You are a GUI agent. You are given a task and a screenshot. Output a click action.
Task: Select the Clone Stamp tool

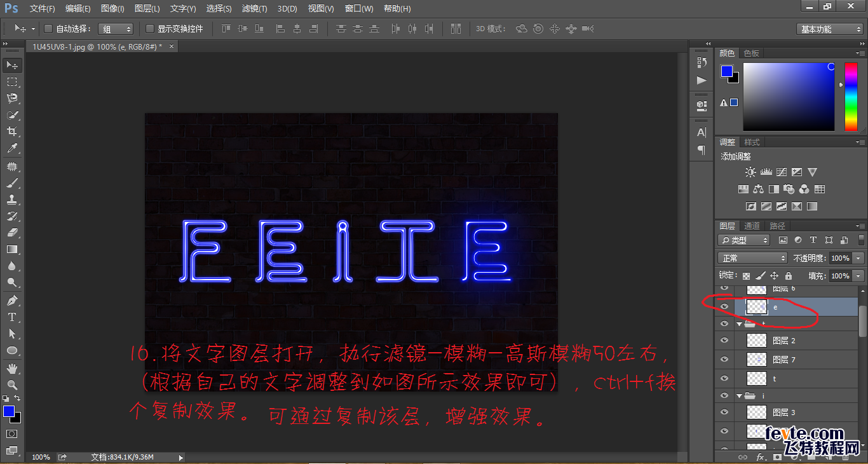pos(12,200)
